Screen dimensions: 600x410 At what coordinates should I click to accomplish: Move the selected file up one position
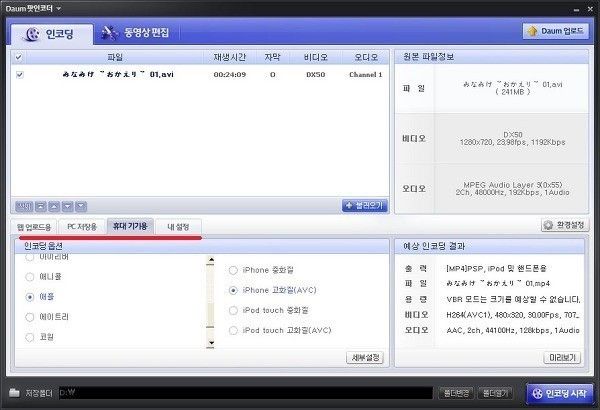tap(54, 207)
